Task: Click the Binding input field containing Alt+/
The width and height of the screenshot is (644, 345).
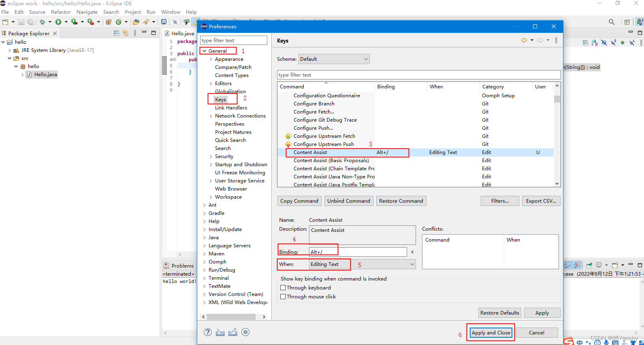Action: tap(358, 252)
